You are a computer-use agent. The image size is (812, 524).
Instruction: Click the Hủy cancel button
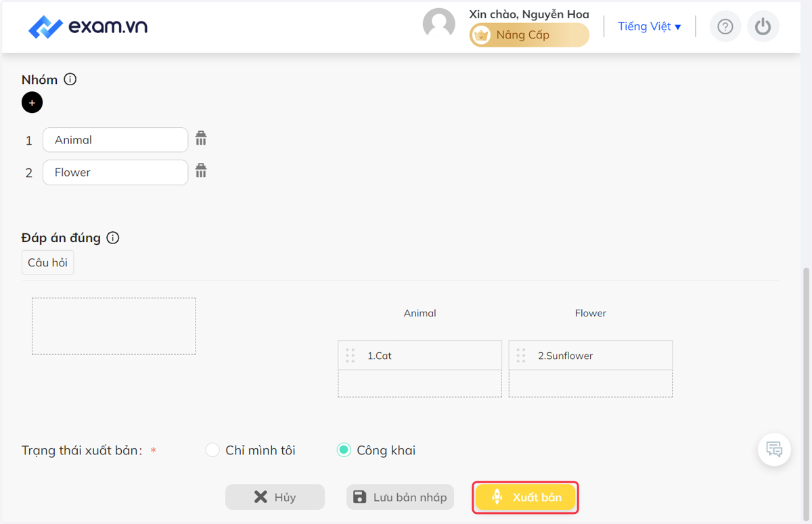(x=275, y=498)
